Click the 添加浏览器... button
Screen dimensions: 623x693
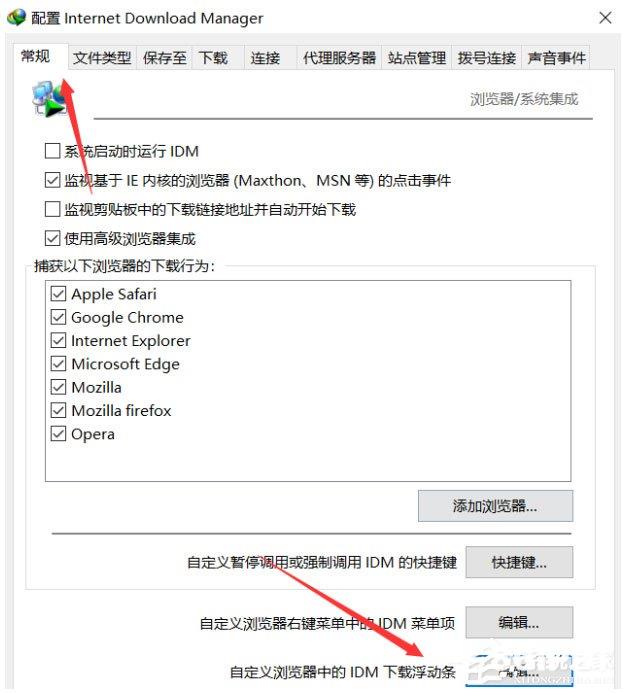tap(495, 506)
